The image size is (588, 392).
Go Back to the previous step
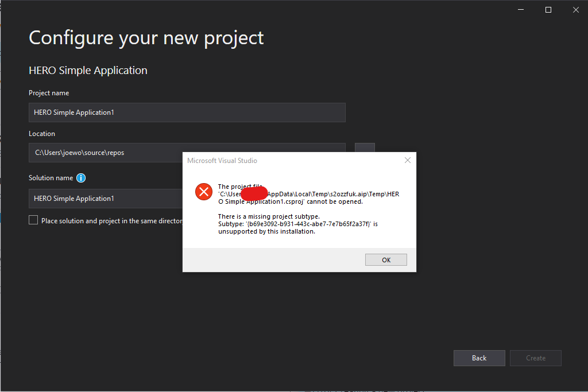pos(479,358)
